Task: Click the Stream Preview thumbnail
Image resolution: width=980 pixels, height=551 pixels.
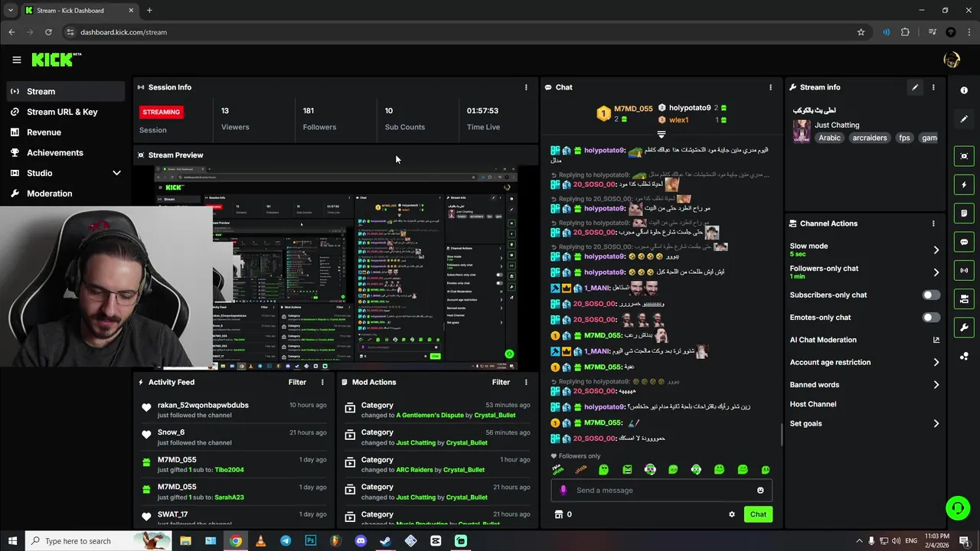Action: click(x=335, y=268)
